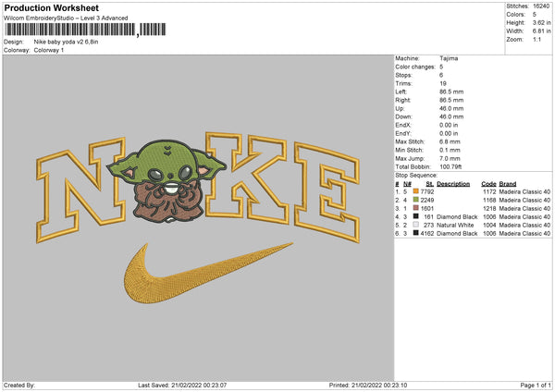Click the Trims value "19"
Screen dimensions: 555x392
coord(443,83)
